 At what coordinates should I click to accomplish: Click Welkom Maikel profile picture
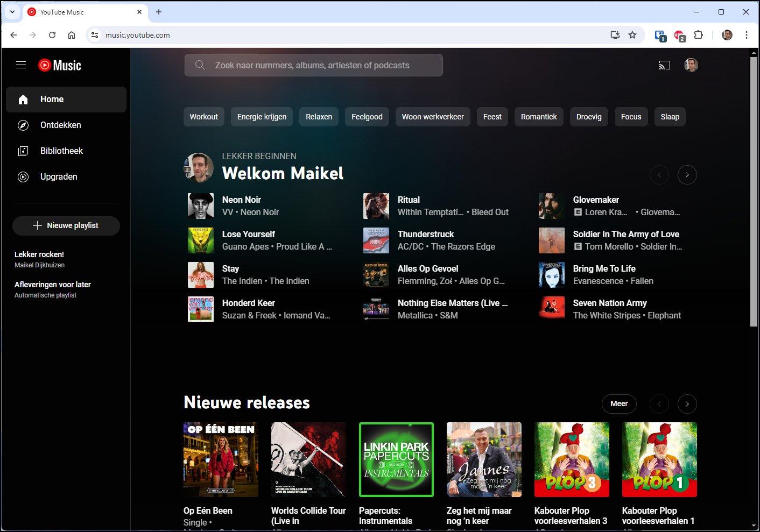pos(199,168)
